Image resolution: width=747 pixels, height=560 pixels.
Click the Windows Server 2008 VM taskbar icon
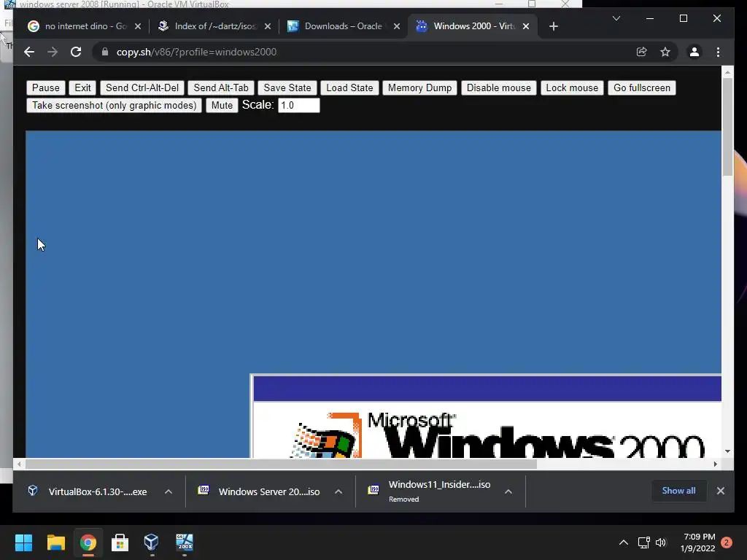click(x=185, y=542)
